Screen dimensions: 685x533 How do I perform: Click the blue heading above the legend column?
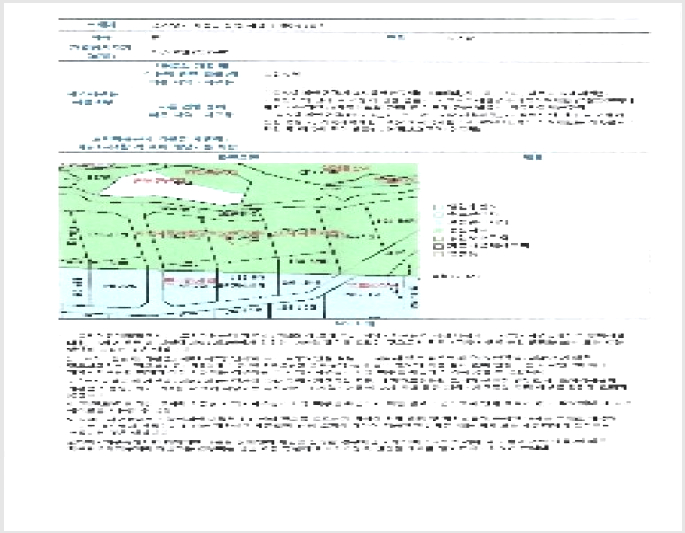533,157
